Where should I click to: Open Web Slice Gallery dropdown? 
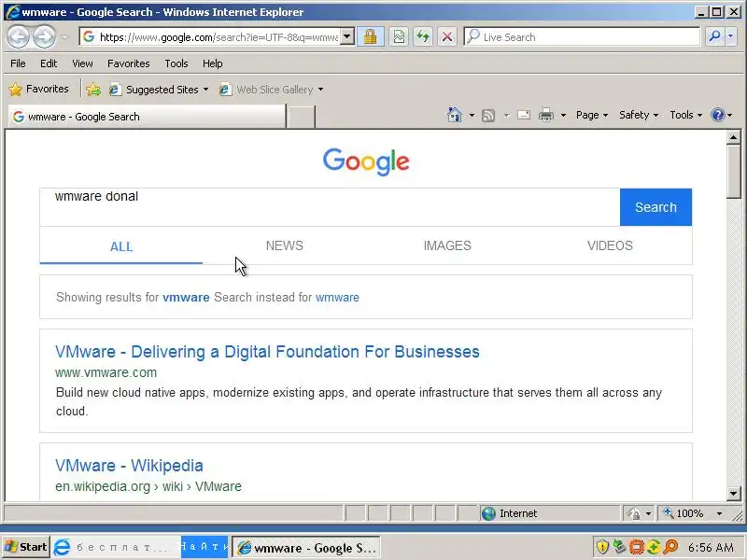(272, 90)
